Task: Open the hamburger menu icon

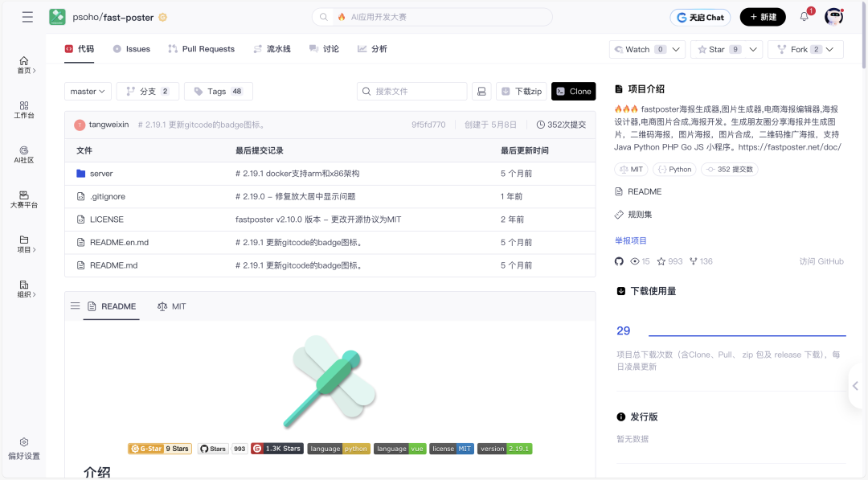Action: (x=27, y=17)
